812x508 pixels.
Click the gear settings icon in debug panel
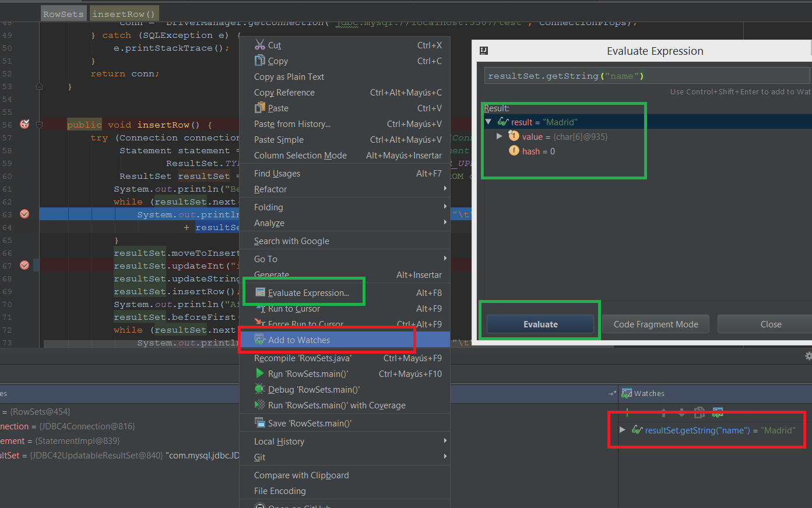pyautogui.click(x=808, y=356)
